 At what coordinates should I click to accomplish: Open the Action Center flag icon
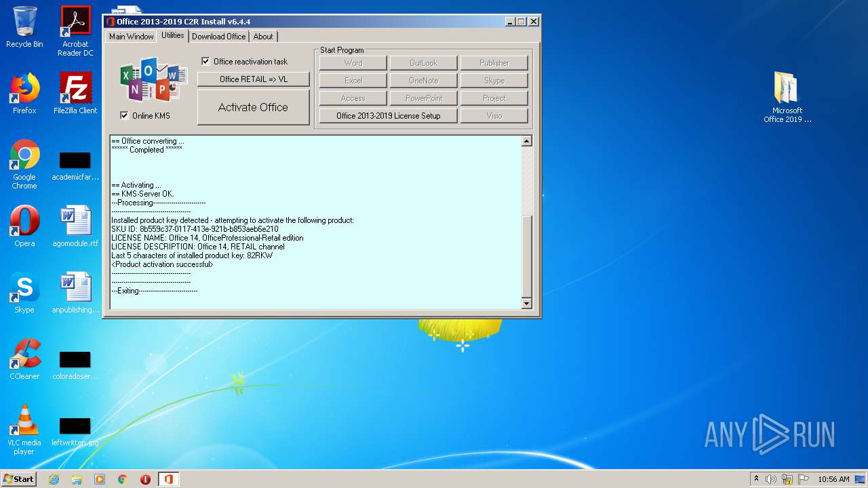click(804, 479)
